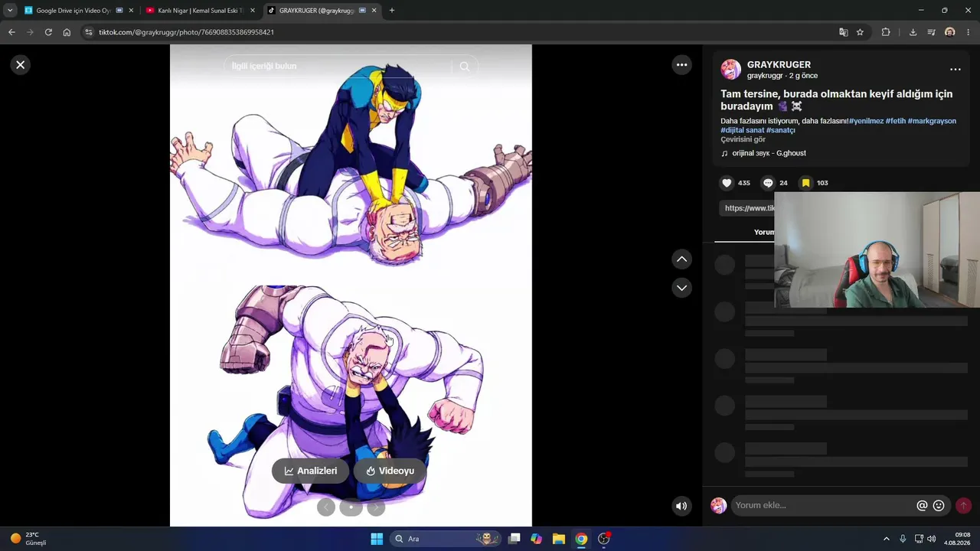Open a new browser tab

click(x=392, y=11)
